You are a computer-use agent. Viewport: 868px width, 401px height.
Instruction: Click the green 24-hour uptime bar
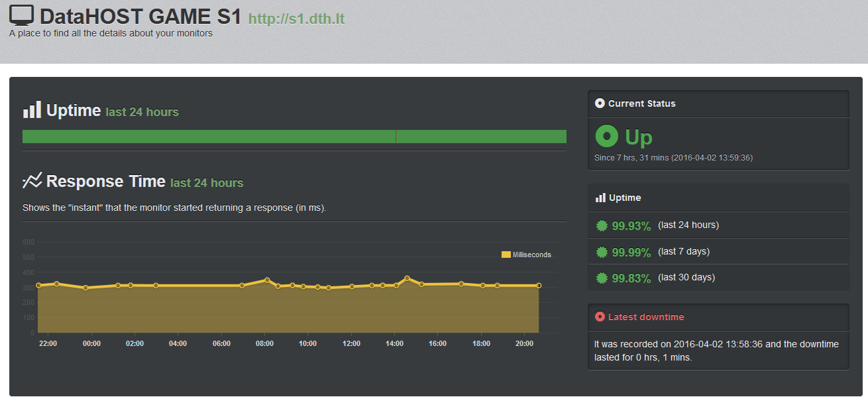pyautogui.click(x=294, y=137)
